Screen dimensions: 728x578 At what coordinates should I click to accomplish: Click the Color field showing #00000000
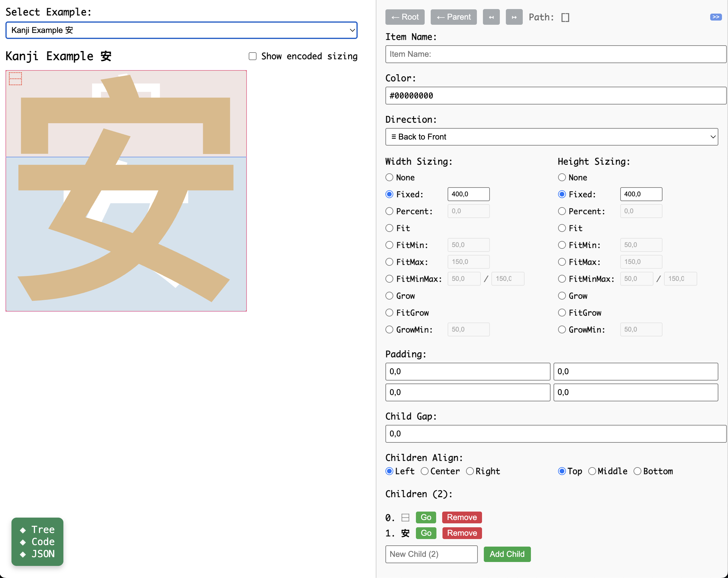point(556,96)
